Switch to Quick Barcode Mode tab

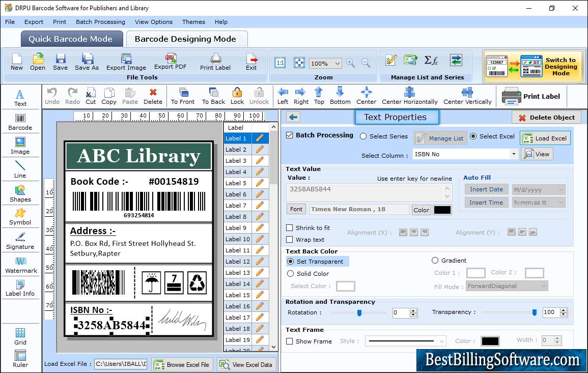(72, 39)
